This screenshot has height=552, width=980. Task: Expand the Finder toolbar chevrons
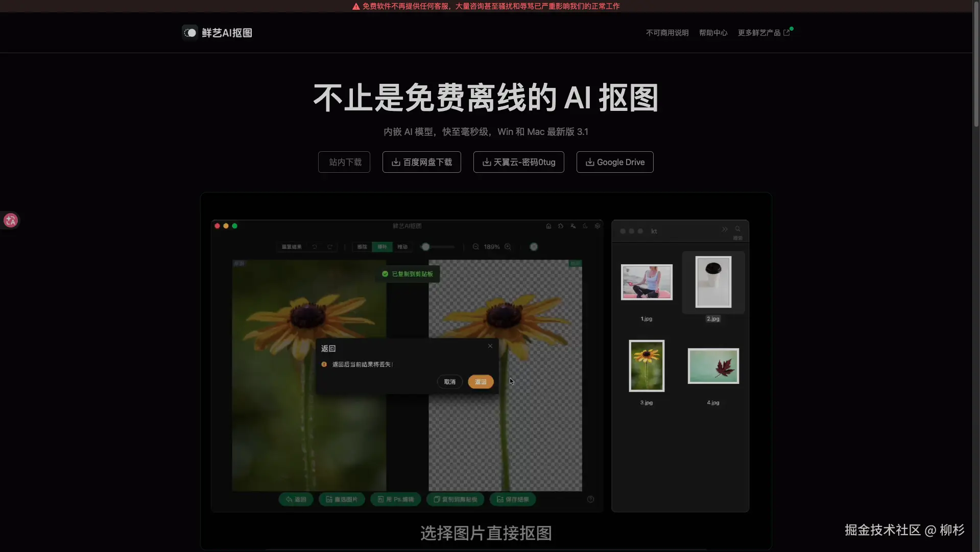pyautogui.click(x=725, y=229)
